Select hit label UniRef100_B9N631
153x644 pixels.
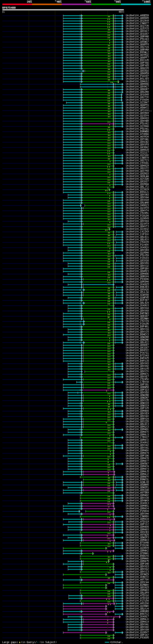click(137, 480)
